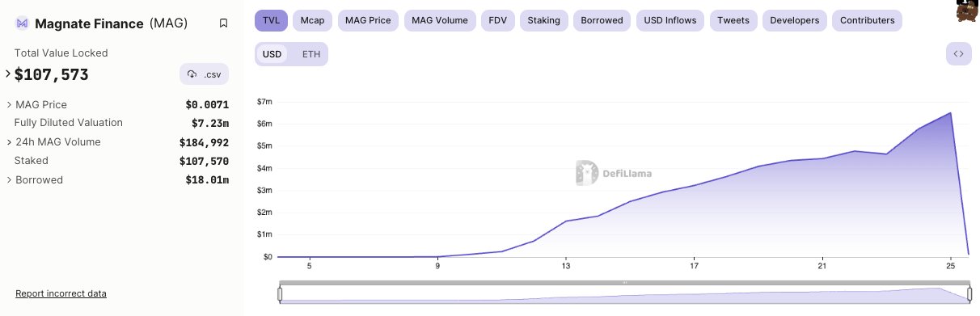This screenshot has width=980, height=316.
Task: Click the user avatar in top corner
Action: click(x=965, y=11)
